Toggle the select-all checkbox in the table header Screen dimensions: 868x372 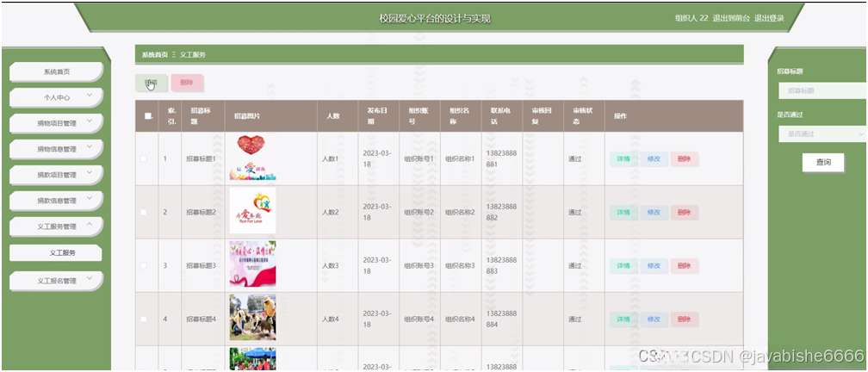coord(148,116)
